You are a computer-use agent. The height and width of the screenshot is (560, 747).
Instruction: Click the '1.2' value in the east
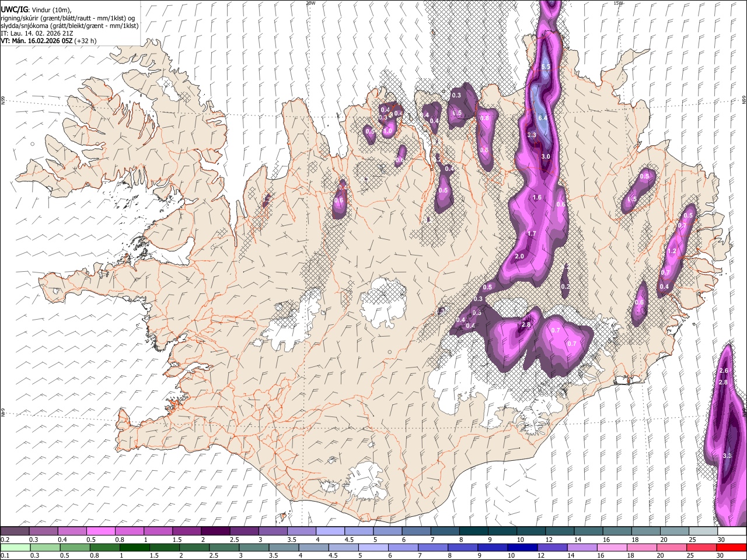point(672,251)
